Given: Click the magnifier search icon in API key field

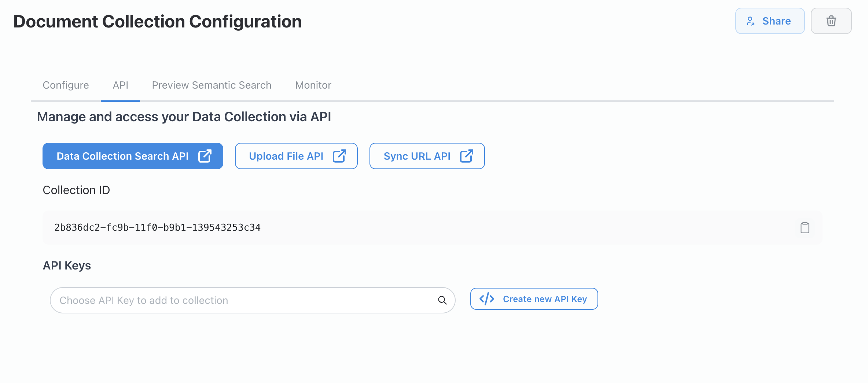Looking at the screenshot, I should 442,301.
